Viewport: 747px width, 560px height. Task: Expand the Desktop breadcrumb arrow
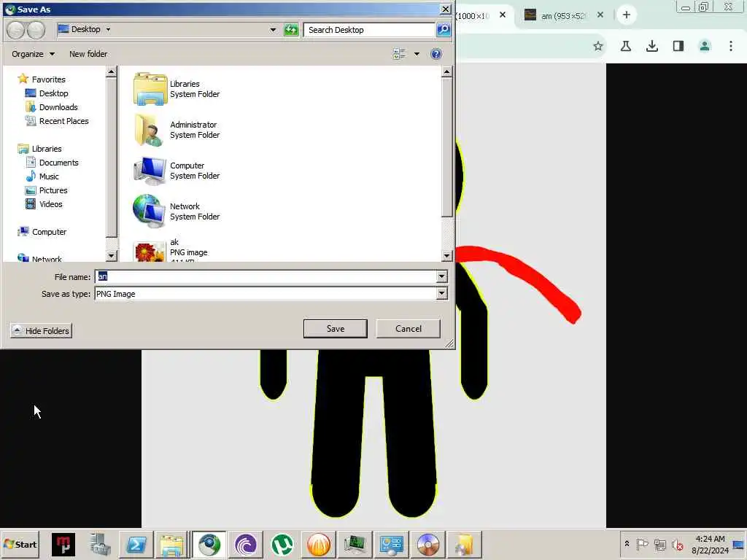[108, 29]
